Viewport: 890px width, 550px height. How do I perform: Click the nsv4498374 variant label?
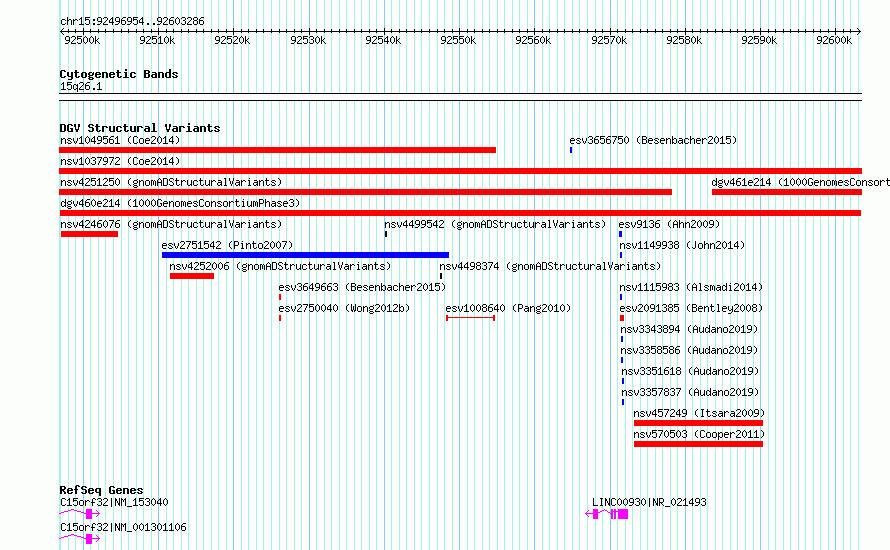click(550, 266)
